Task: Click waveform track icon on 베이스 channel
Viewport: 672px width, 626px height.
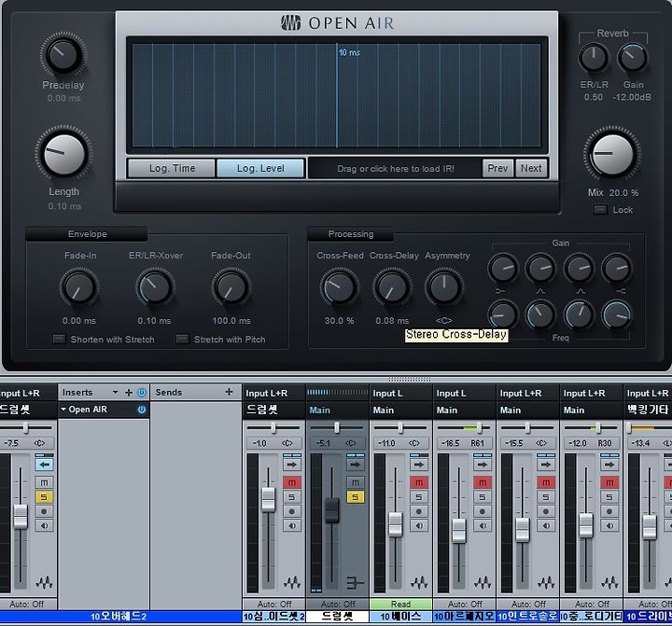Action: click(419, 582)
